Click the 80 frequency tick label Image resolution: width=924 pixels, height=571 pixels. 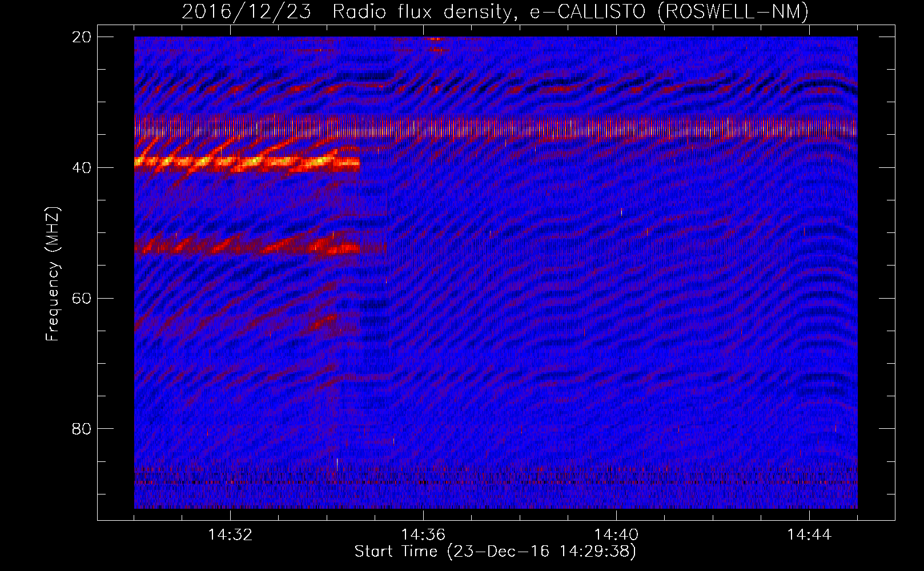pyautogui.click(x=82, y=429)
